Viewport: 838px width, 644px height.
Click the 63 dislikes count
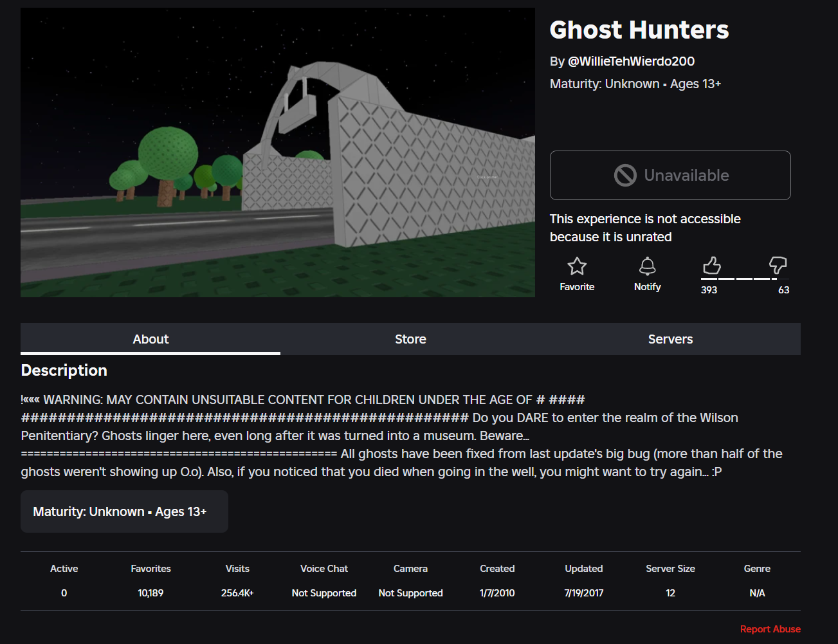[783, 290]
